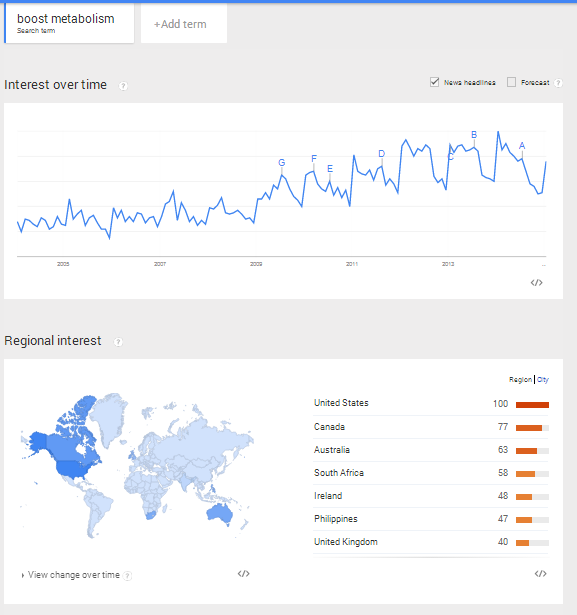The height and width of the screenshot is (615, 577).
Task: Open the embed code icon under the time chart
Action: [x=536, y=282]
